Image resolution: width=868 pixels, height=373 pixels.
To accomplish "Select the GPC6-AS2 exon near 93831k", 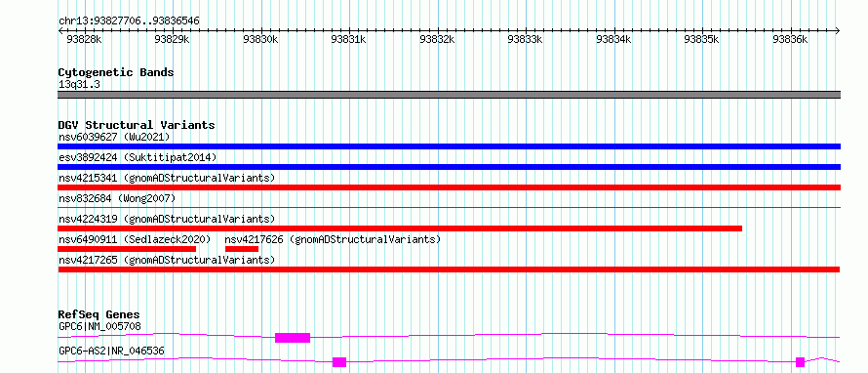I will [x=339, y=362].
